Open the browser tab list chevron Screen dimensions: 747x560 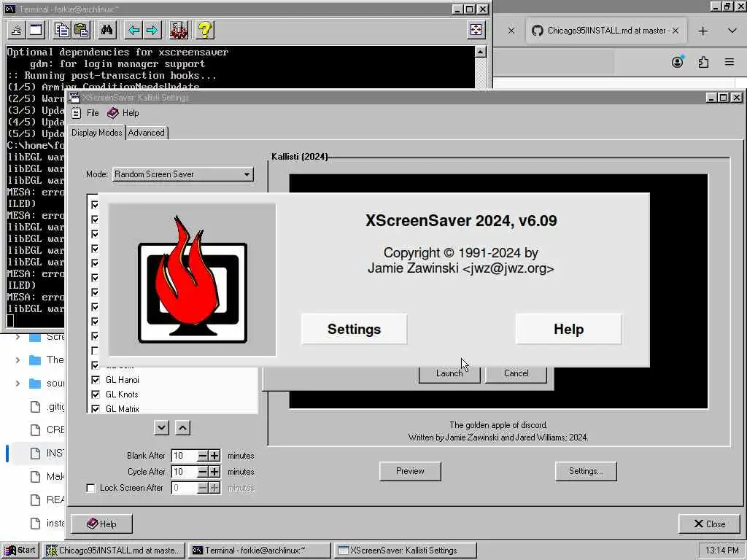(732, 31)
